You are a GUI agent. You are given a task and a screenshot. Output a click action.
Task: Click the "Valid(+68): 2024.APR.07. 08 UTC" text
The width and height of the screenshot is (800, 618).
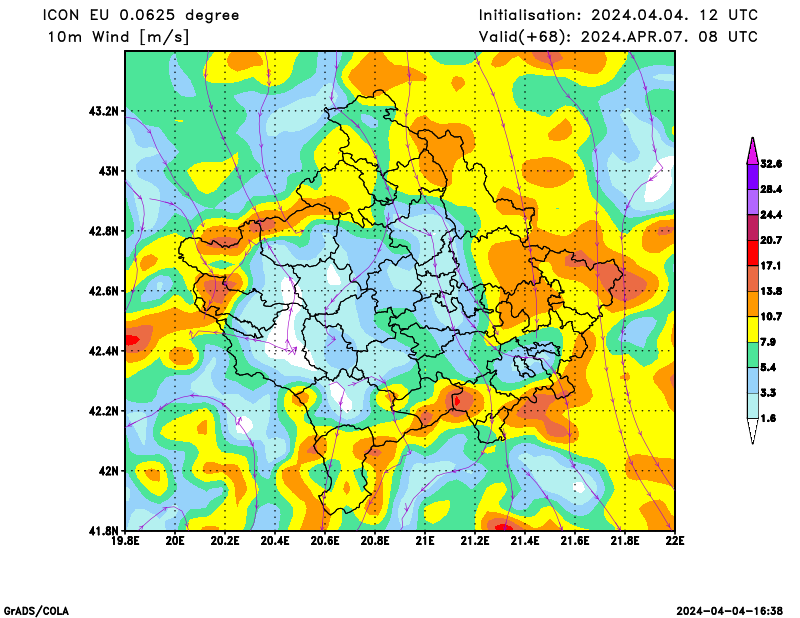click(x=618, y=37)
